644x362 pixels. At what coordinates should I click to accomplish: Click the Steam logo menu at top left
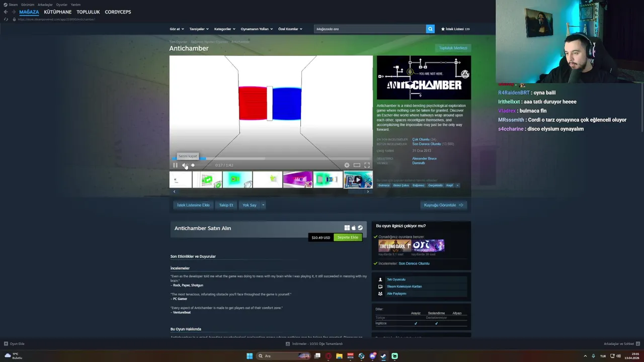point(11,5)
